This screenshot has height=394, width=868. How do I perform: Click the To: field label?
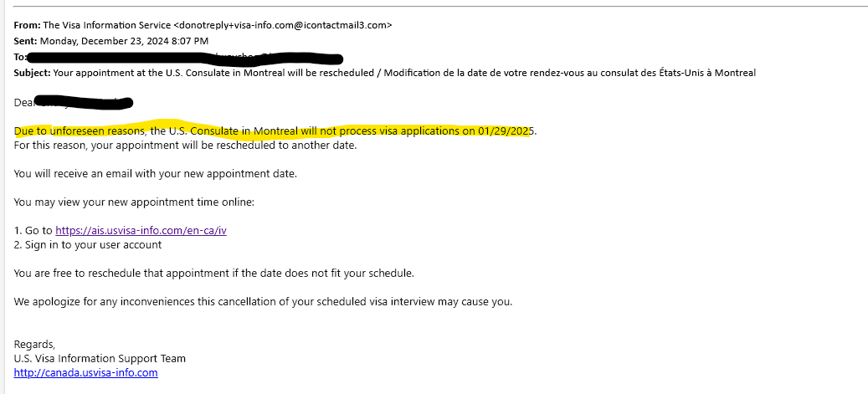(20, 57)
